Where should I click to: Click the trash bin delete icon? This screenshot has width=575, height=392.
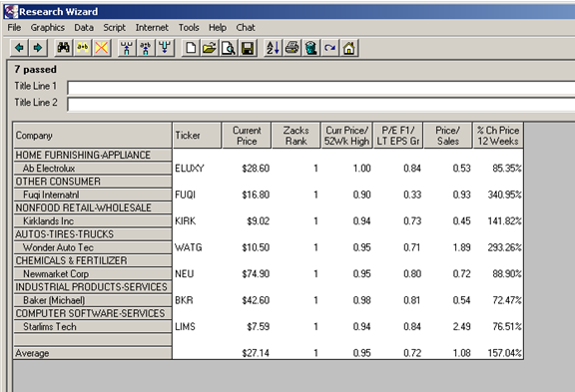click(311, 48)
